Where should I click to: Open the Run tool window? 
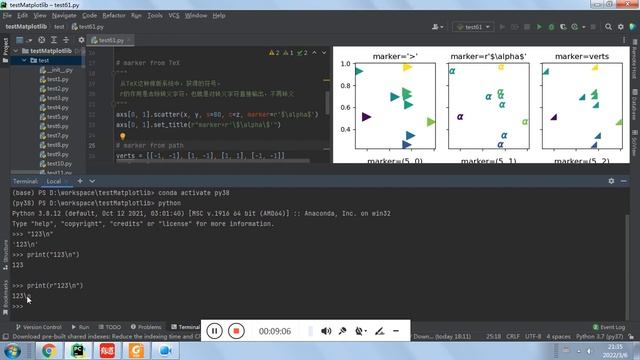80,327
